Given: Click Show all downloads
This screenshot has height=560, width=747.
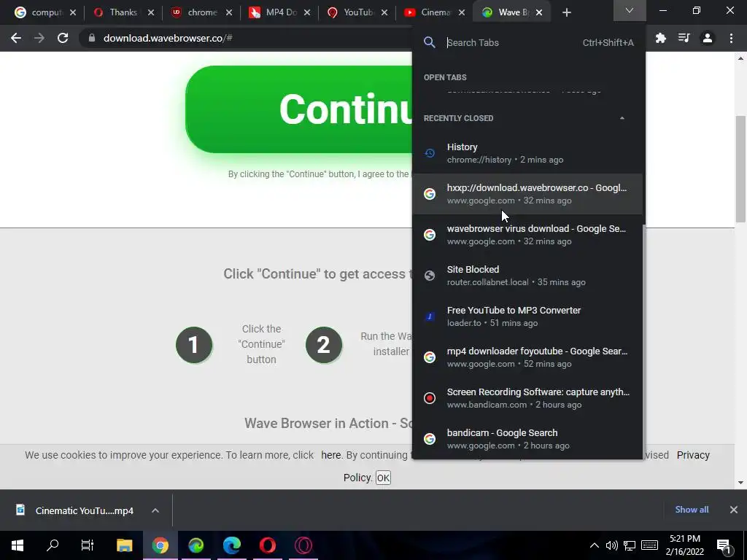Looking at the screenshot, I should click(x=692, y=510).
